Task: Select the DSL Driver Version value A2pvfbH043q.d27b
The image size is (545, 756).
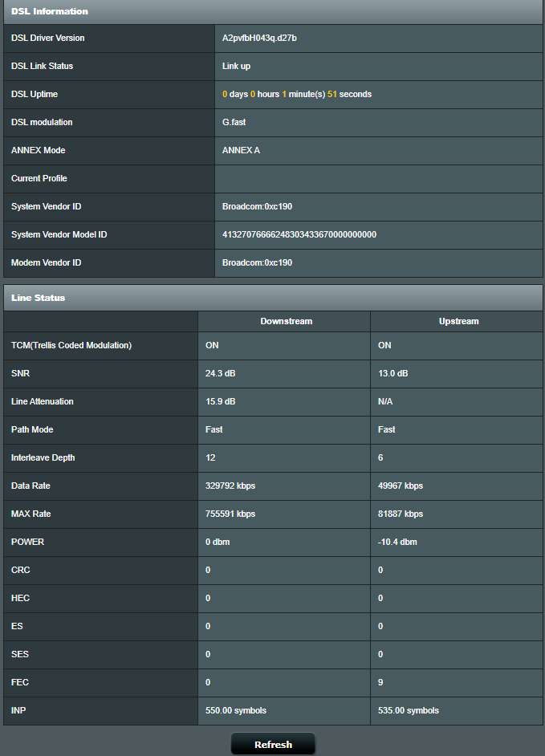Action: point(262,38)
